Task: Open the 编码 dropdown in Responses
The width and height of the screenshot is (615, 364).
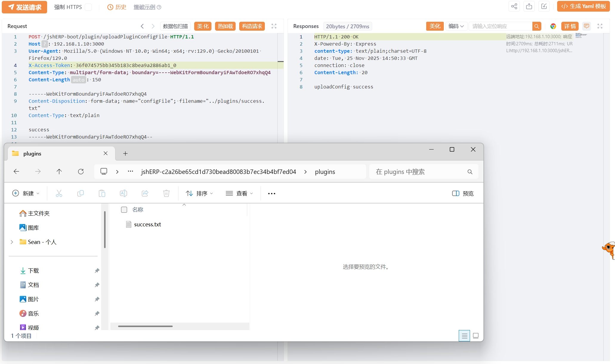Action: click(x=456, y=26)
